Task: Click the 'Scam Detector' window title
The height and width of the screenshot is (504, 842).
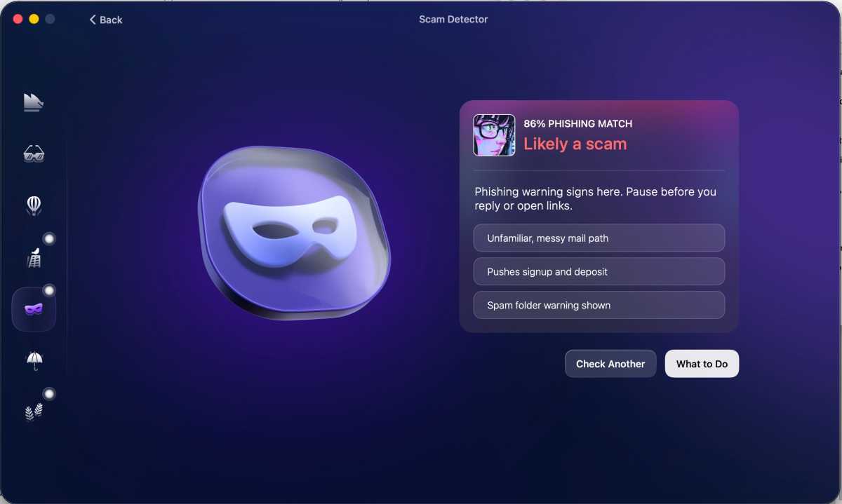Action: point(453,20)
